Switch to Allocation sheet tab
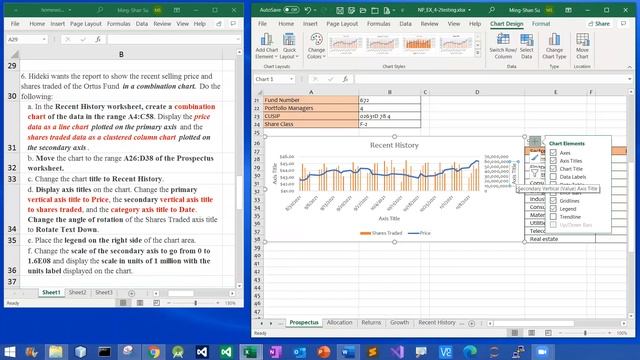Viewport: 640px width, 360px height. click(339, 322)
